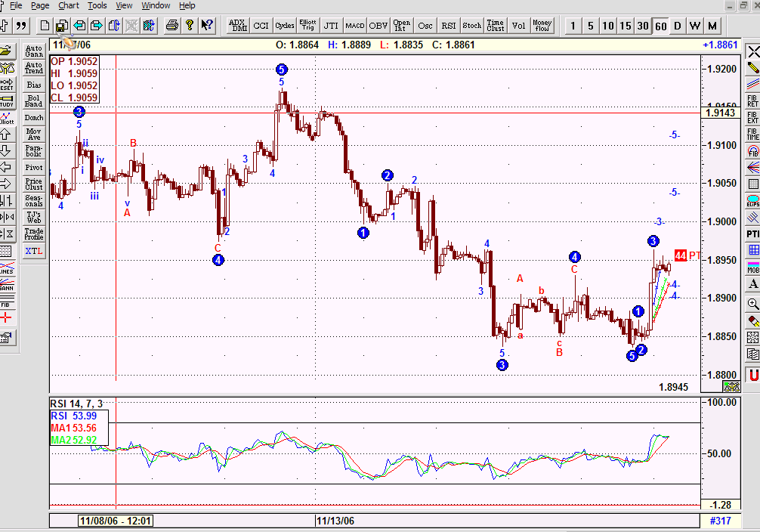The width and height of the screenshot is (760, 532).
Task: Add the ADX DMI indicator
Action: click(x=237, y=26)
